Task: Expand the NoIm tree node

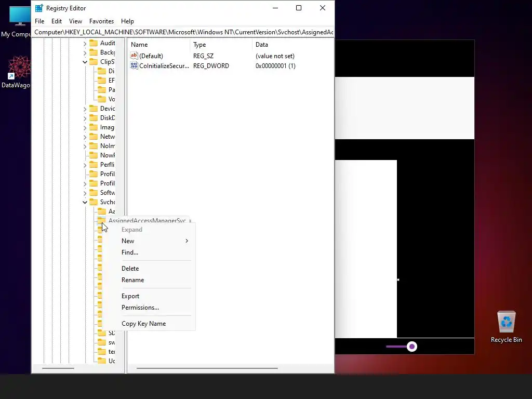Action: 85,146
